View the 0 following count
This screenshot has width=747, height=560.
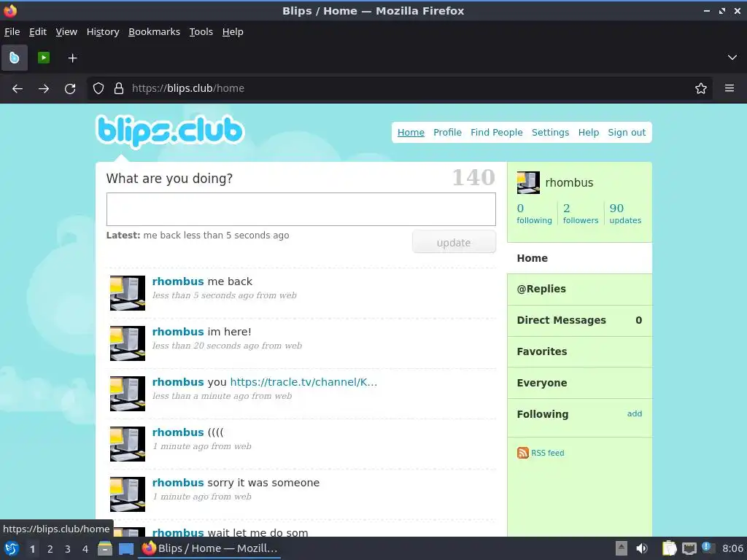534,214
